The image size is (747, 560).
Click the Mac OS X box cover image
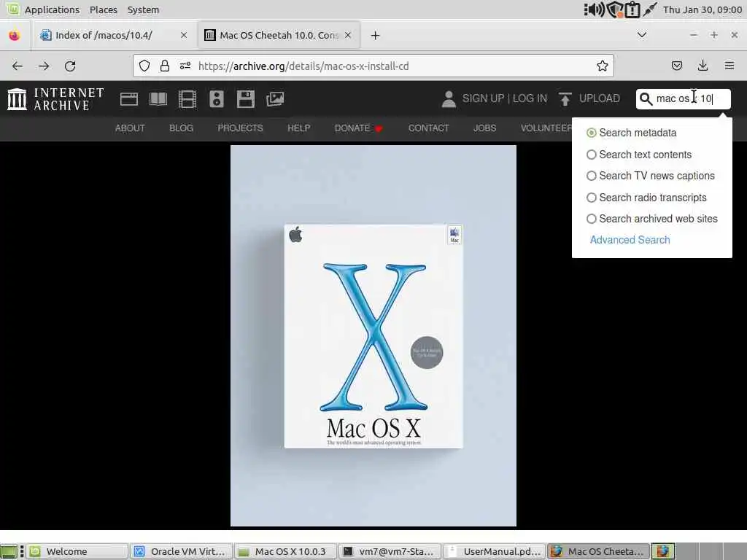click(373, 335)
